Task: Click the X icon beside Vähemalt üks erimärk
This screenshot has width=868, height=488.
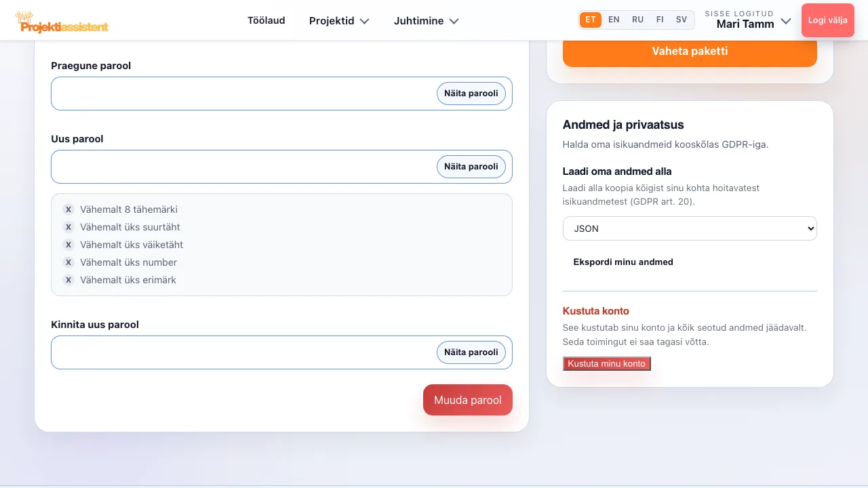Action: click(x=68, y=280)
